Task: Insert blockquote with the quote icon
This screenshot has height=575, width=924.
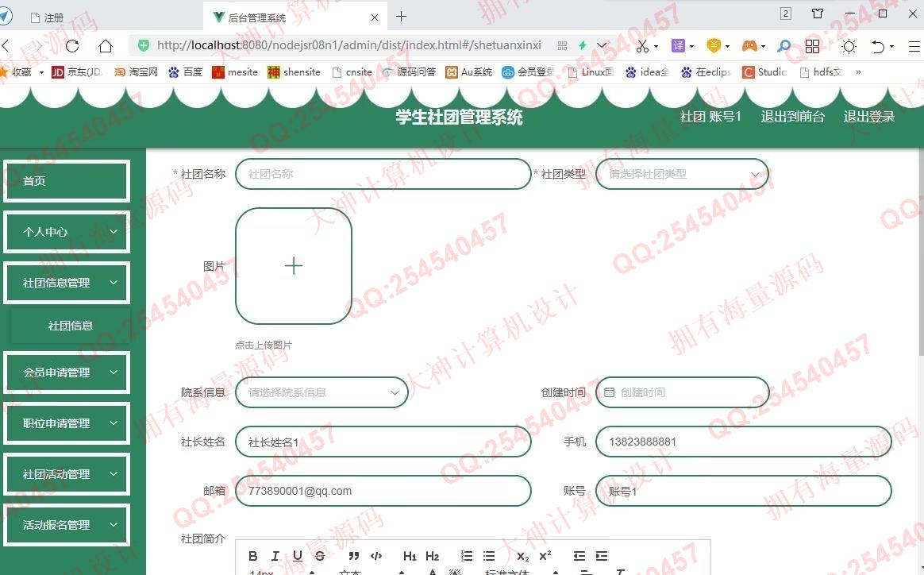Action: tap(353, 555)
